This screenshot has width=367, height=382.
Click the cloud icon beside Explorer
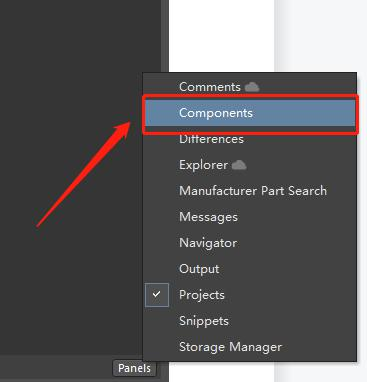point(239,165)
